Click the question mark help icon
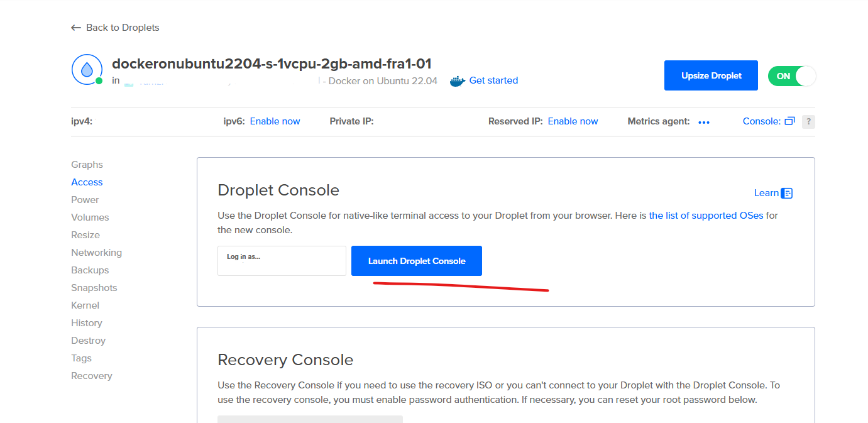This screenshot has width=868, height=423. (808, 121)
